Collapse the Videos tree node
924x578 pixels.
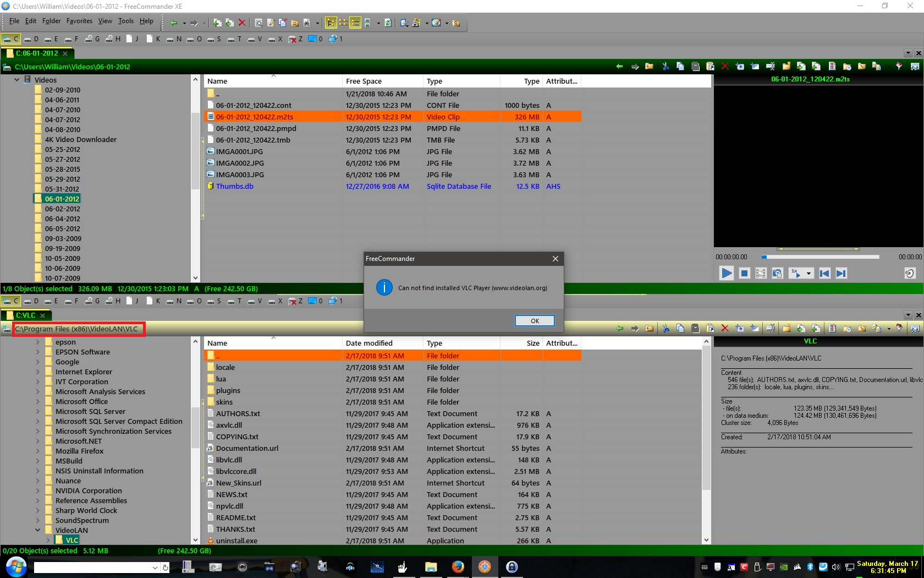tap(16, 80)
